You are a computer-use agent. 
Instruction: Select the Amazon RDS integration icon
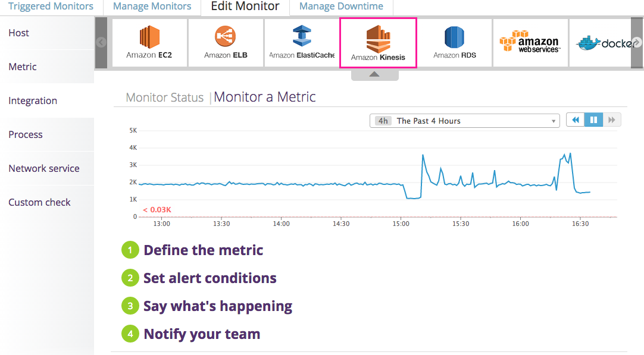coord(454,42)
